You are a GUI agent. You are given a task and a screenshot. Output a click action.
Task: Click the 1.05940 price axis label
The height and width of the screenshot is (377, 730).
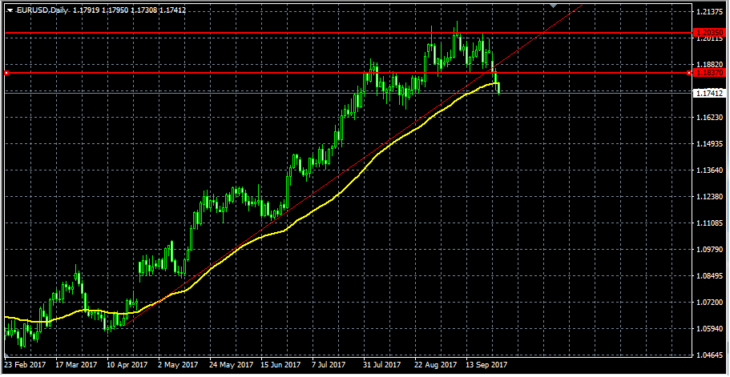709,329
